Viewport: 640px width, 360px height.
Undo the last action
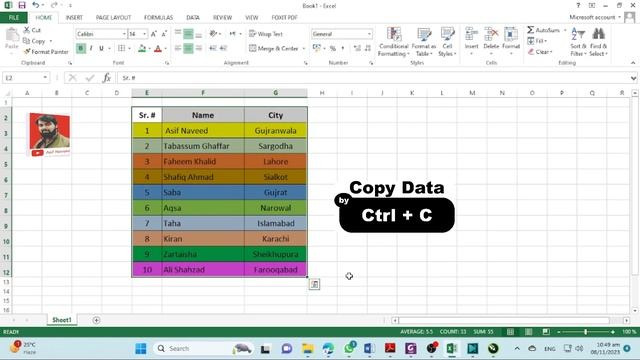(x=36, y=5)
